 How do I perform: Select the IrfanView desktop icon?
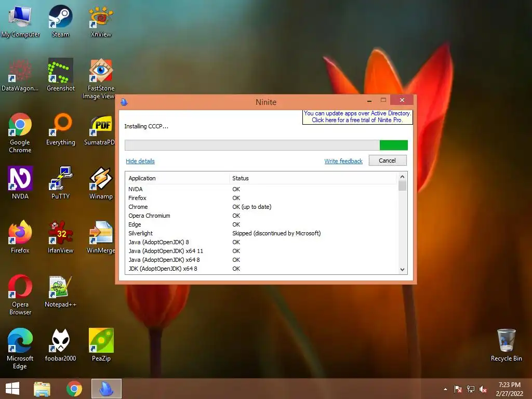[60, 237]
